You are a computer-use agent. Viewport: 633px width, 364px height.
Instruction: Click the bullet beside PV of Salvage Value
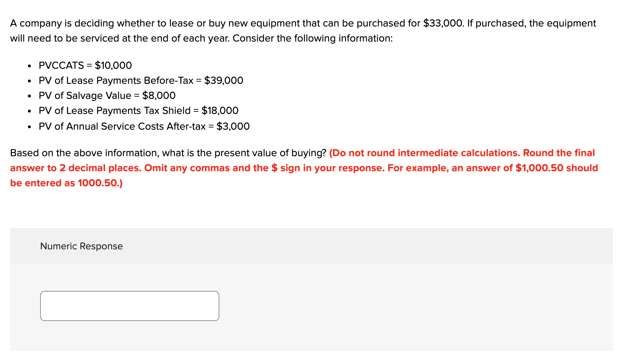29,96
